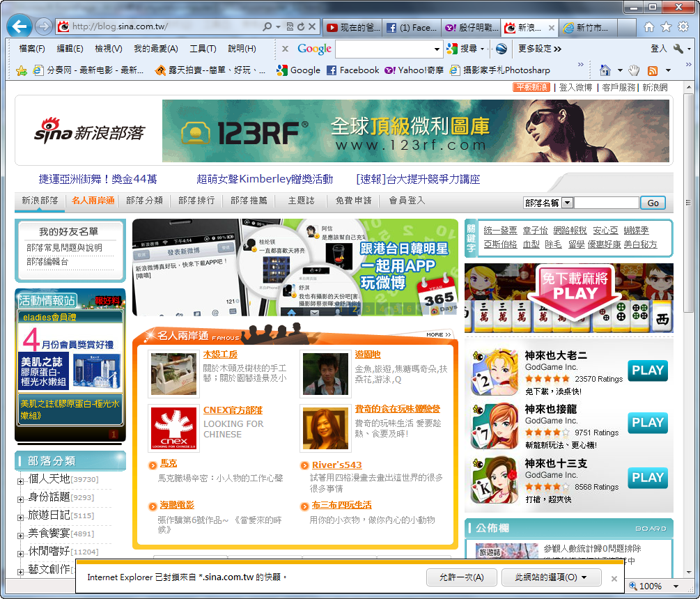The height and width of the screenshot is (599, 700).
Task: Open 此網站的選項 dropdown button
Action: [x=551, y=577]
